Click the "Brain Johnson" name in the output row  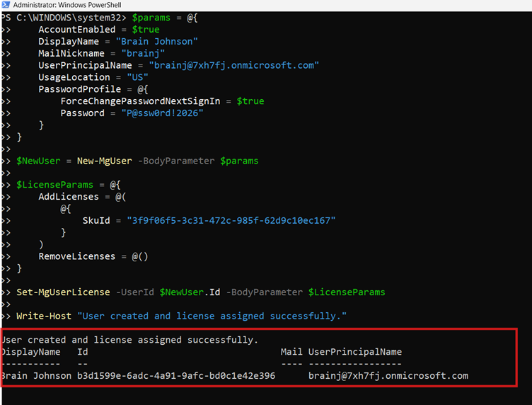click(36, 376)
